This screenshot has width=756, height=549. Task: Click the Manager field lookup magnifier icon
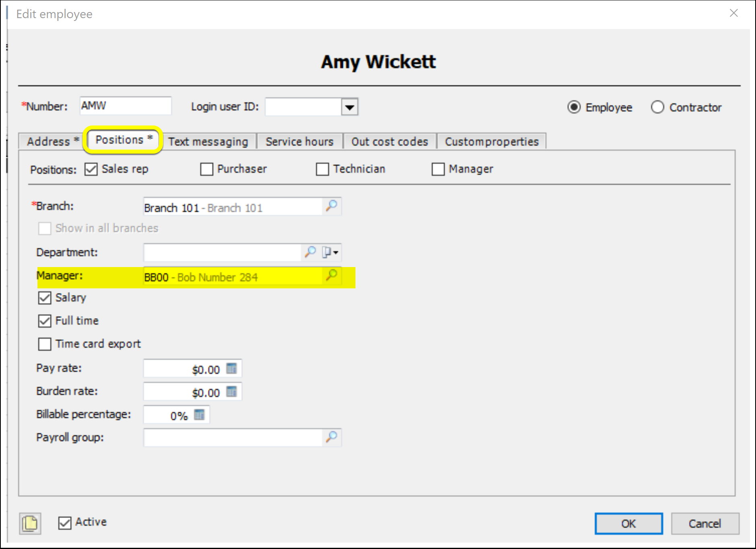point(331,276)
